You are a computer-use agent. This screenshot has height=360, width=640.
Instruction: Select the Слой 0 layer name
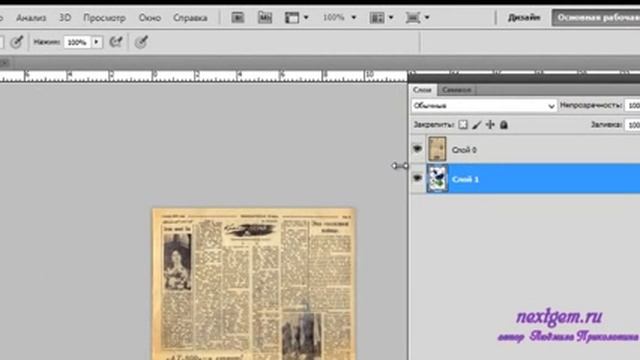tap(464, 150)
